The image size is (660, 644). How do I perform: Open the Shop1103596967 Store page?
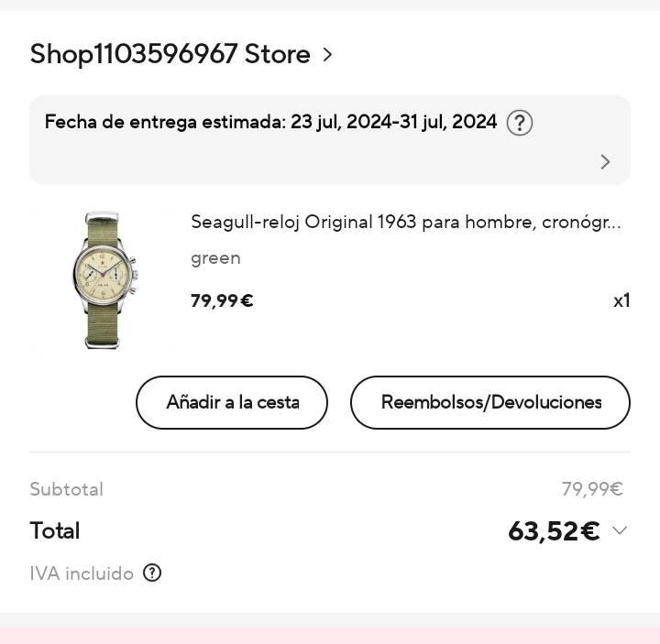[170, 54]
